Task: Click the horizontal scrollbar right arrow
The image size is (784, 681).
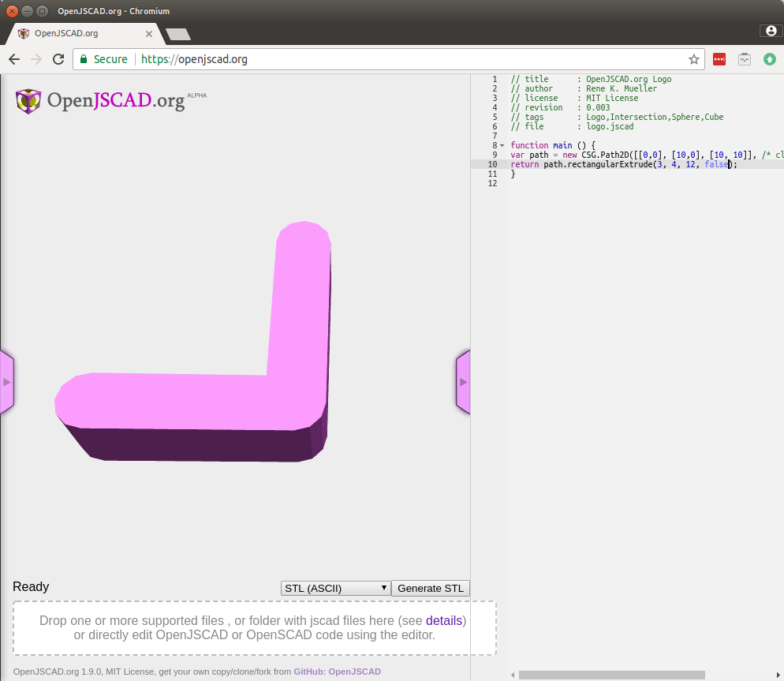Action: (778, 675)
